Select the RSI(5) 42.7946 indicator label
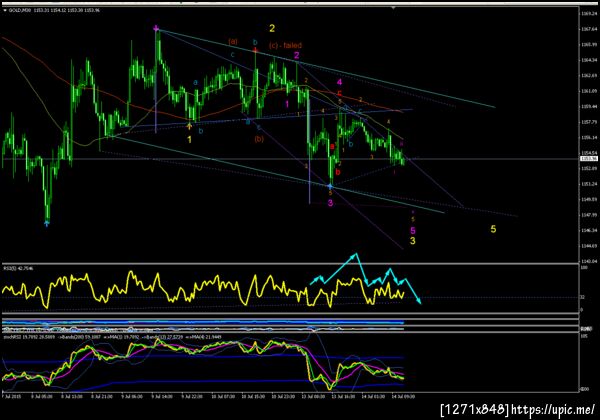Screen dimensions: 600x420 click(x=18, y=269)
